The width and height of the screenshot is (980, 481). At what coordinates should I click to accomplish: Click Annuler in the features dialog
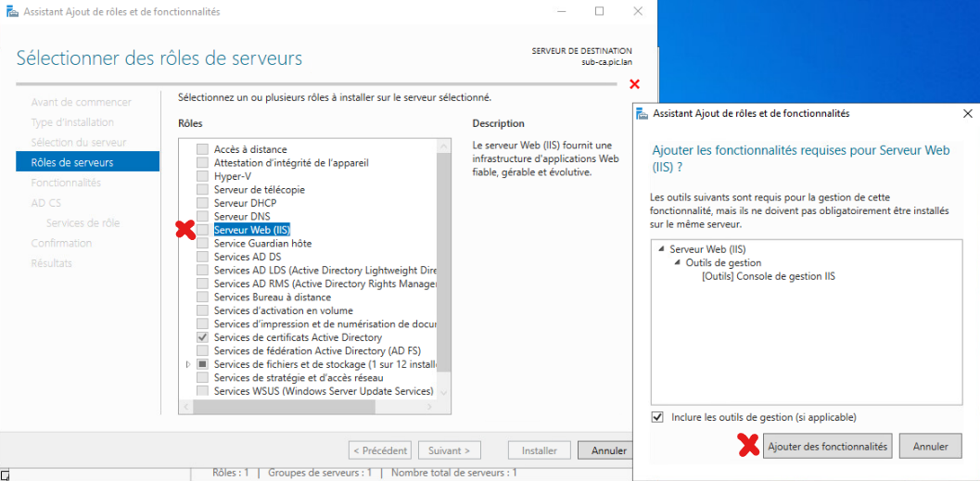tap(930, 447)
